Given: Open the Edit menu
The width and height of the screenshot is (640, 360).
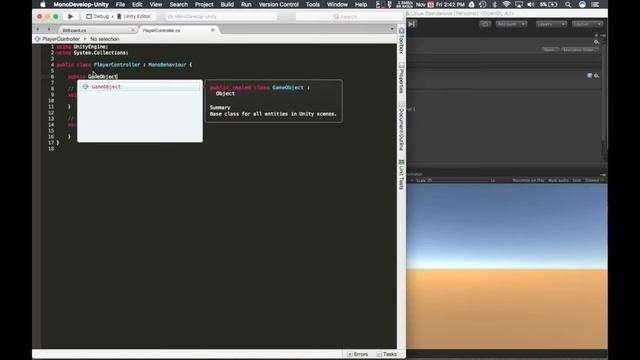Looking at the screenshot, I should click(x=137, y=4).
